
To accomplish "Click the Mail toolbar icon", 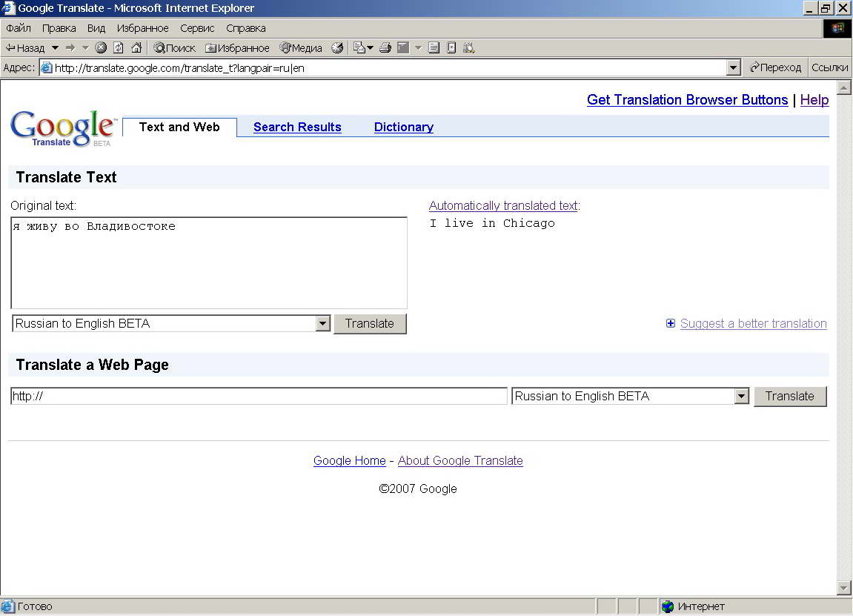I will click(359, 48).
